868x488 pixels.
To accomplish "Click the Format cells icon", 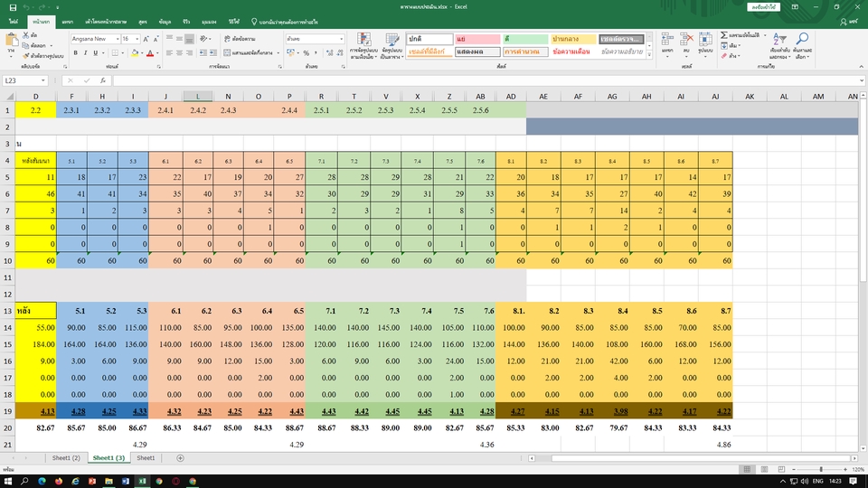I will coord(705,40).
